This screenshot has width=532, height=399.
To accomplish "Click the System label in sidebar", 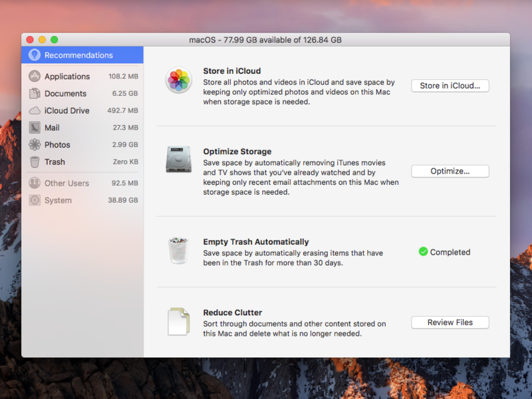I will pyautogui.click(x=58, y=201).
